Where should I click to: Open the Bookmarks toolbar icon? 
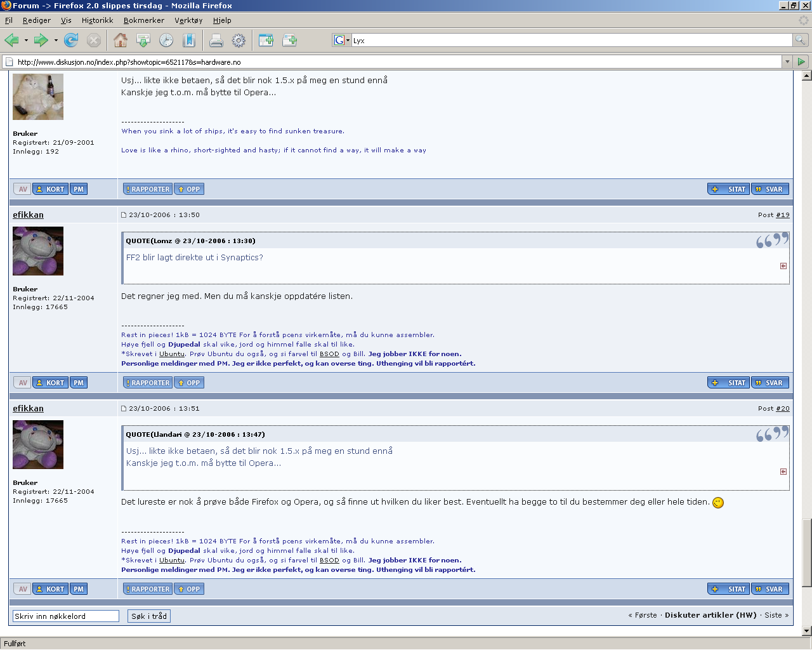pyautogui.click(x=189, y=41)
